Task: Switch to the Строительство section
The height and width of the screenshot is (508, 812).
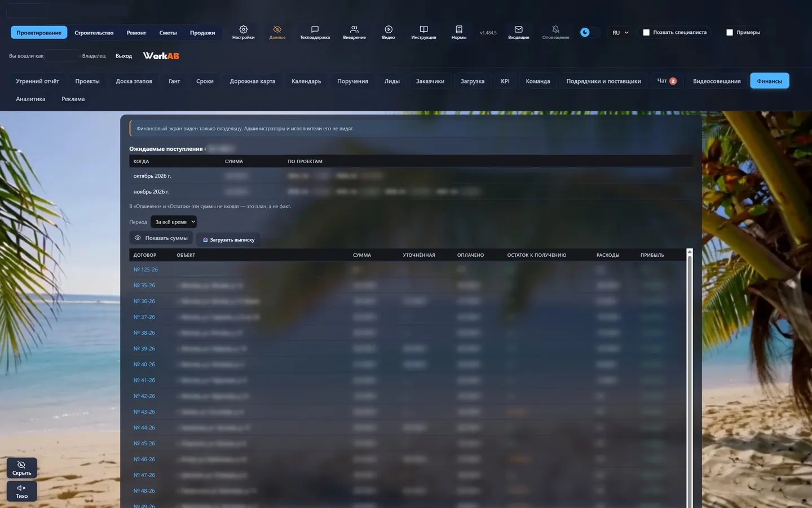Action: coord(94,33)
